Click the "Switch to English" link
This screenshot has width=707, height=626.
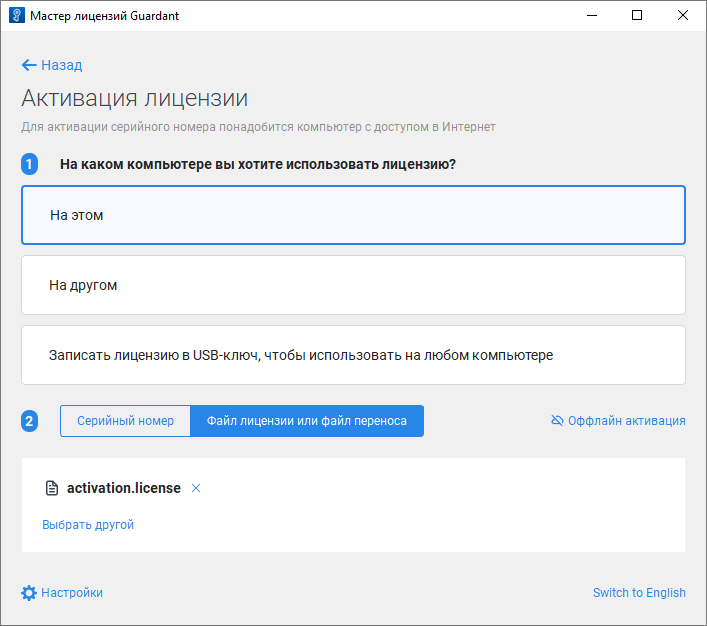click(x=639, y=593)
